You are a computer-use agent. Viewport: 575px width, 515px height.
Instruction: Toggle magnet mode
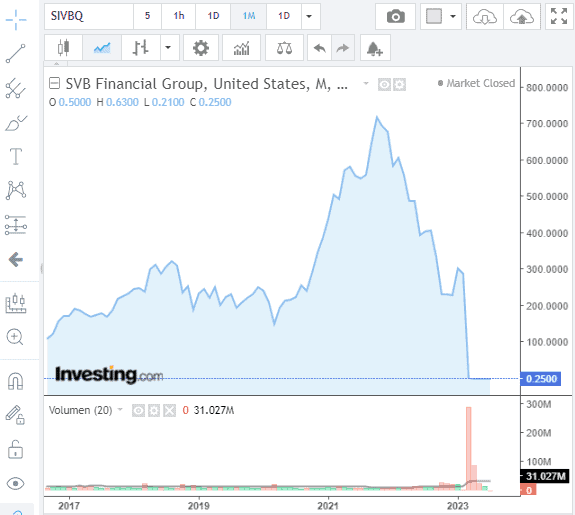coord(15,381)
